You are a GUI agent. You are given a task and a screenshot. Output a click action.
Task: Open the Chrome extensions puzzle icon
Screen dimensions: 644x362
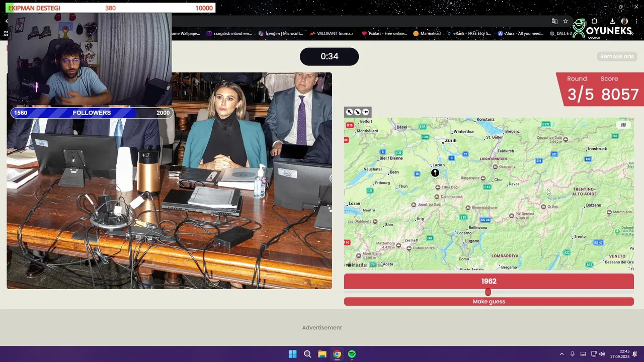[595, 21]
